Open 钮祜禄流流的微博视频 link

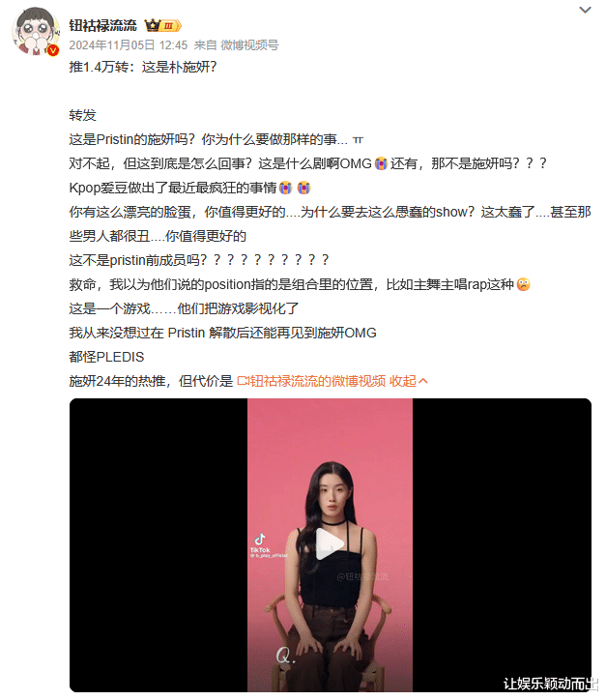point(317,381)
